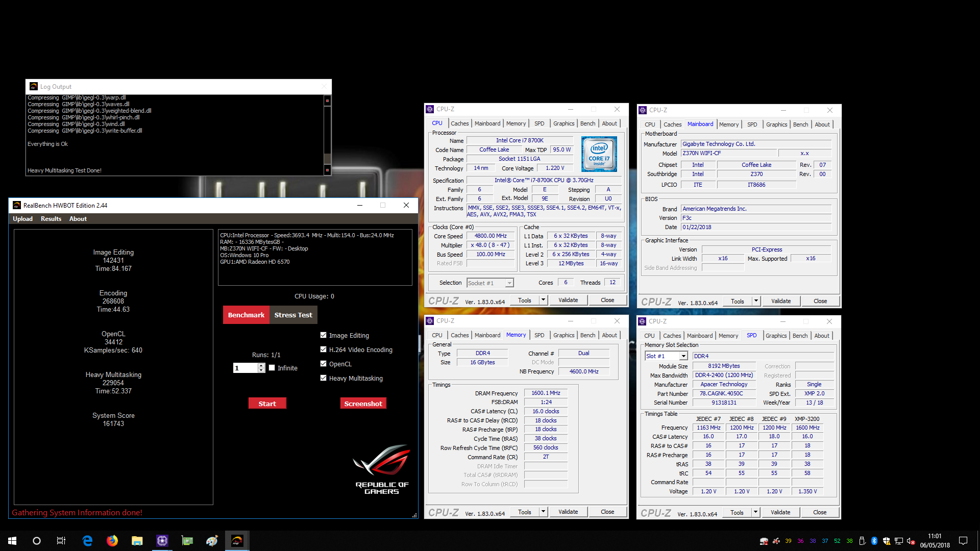Click the taskbar clock showing 11:01
The image size is (980, 551).
935,541
